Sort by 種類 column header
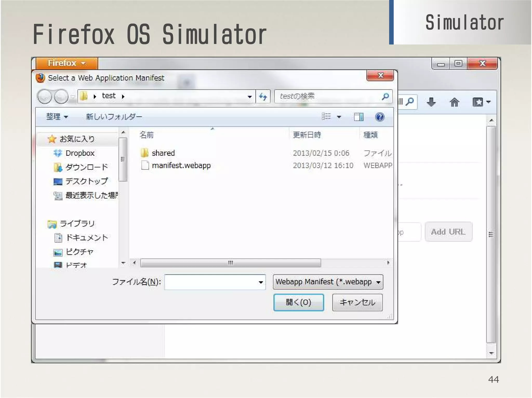This screenshot has width=532, height=398. click(370, 135)
